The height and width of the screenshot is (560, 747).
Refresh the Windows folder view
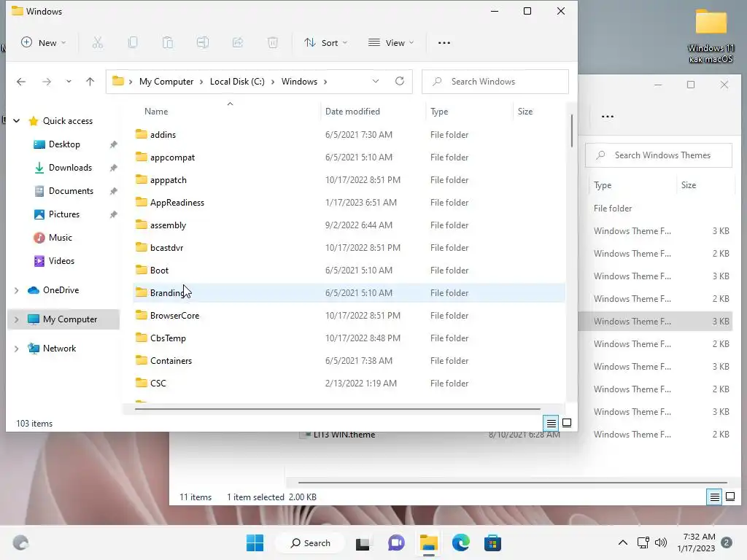[x=400, y=82]
